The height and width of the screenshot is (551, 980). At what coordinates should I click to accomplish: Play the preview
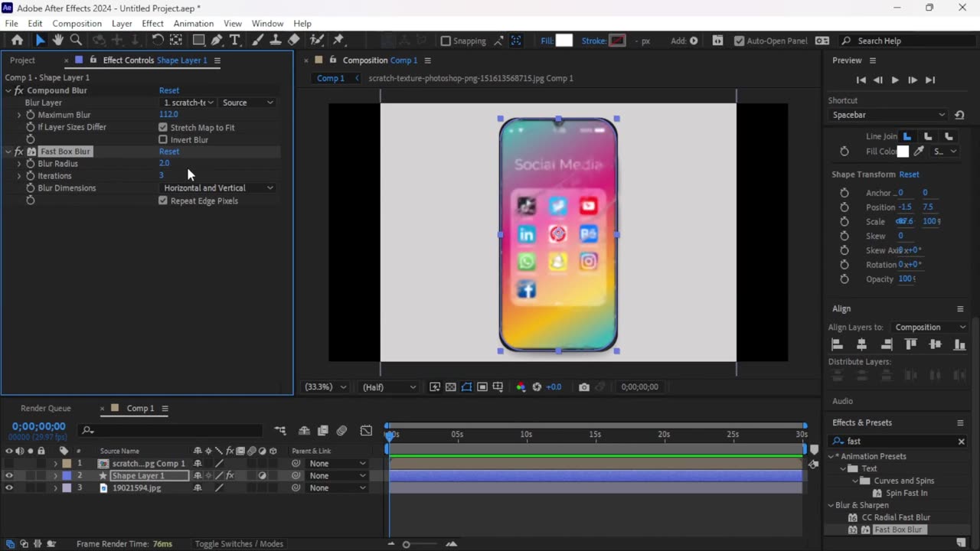[895, 80]
